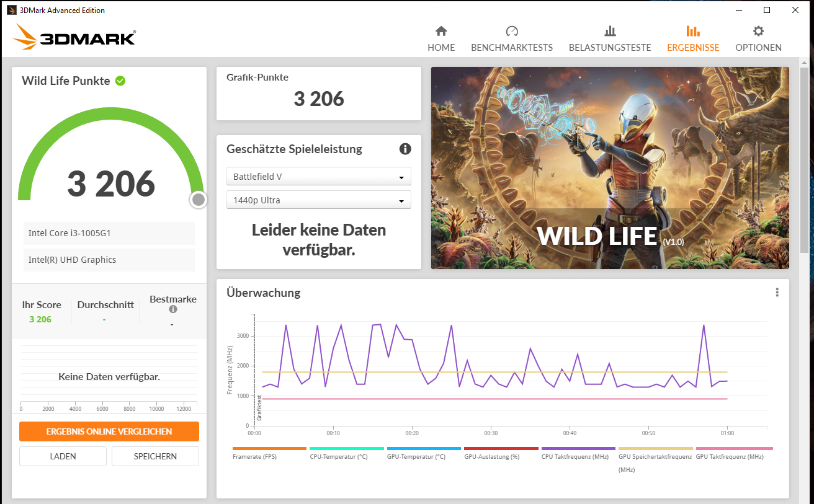
Task: Click the 3DMark Advanced Edition window title
Action: 62,10
